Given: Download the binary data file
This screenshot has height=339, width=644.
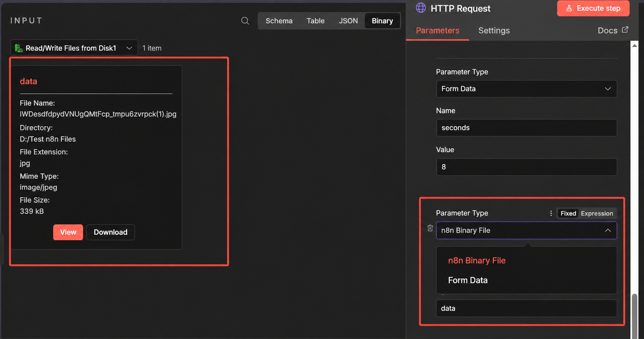Looking at the screenshot, I should pyautogui.click(x=110, y=232).
